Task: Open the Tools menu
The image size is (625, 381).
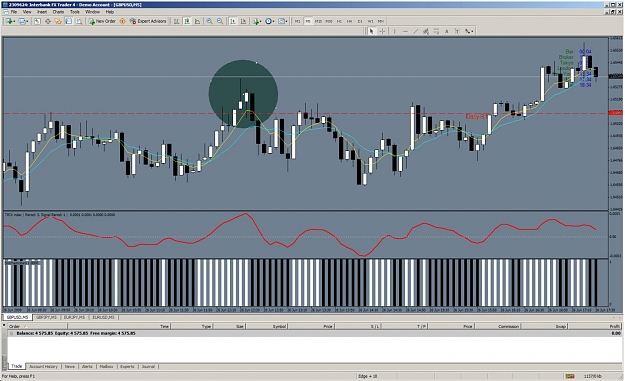Action: coord(75,12)
